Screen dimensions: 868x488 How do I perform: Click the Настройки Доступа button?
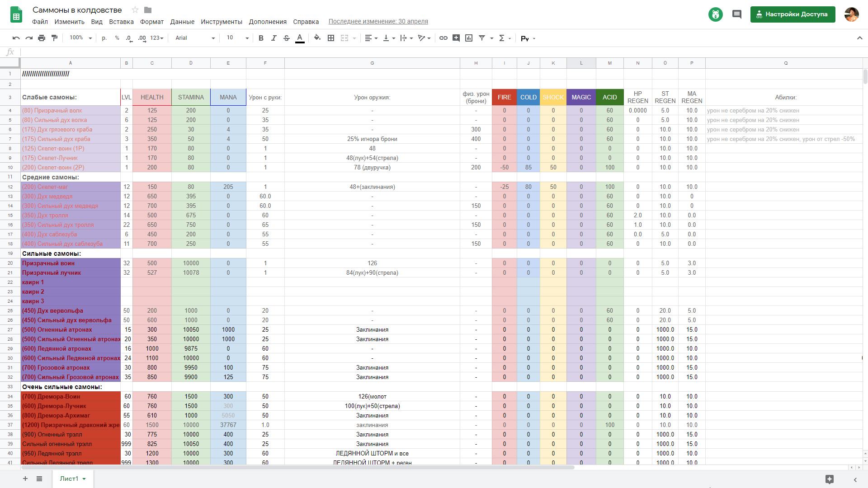tap(793, 14)
